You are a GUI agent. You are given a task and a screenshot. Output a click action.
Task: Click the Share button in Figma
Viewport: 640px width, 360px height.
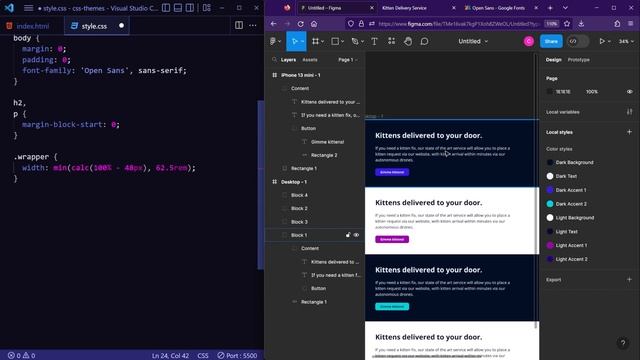click(x=551, y=41)
